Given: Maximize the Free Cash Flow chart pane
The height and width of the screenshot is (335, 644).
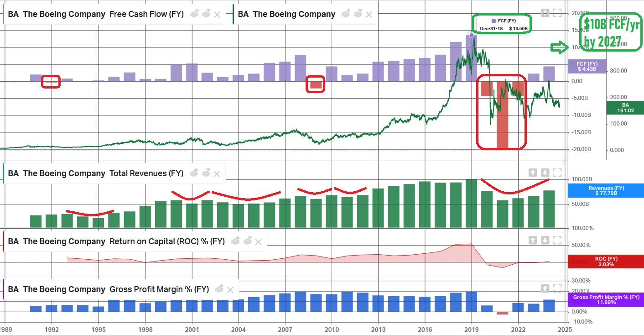Looking at the screenshot, I should [557, 13].
